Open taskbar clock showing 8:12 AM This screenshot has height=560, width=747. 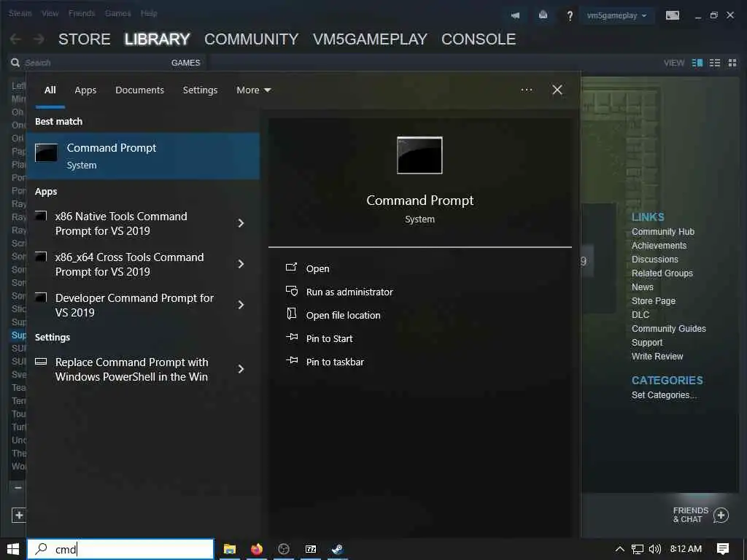[x=686, y=549]
